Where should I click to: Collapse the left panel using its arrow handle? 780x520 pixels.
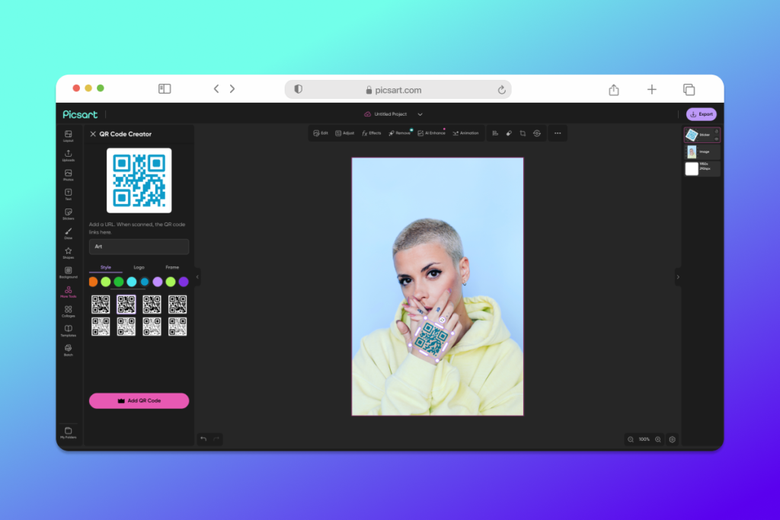tap(197, 277)
